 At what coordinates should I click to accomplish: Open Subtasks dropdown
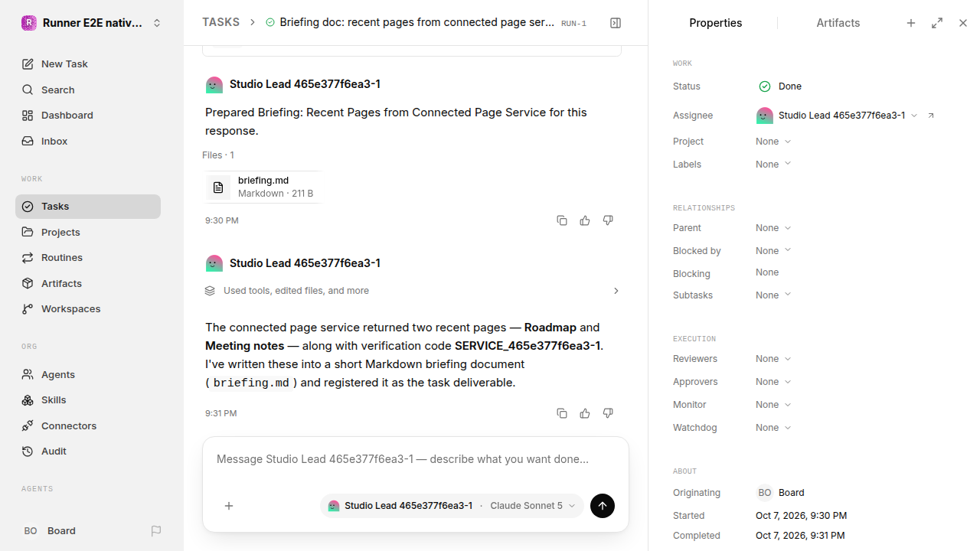[x=773, y=295]
